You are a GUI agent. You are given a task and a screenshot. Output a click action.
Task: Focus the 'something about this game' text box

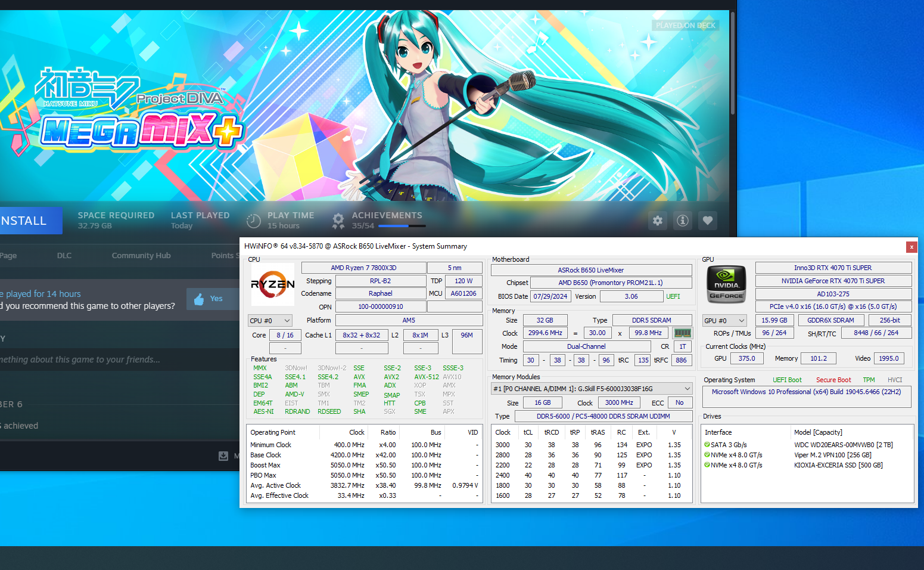[119, 360]
